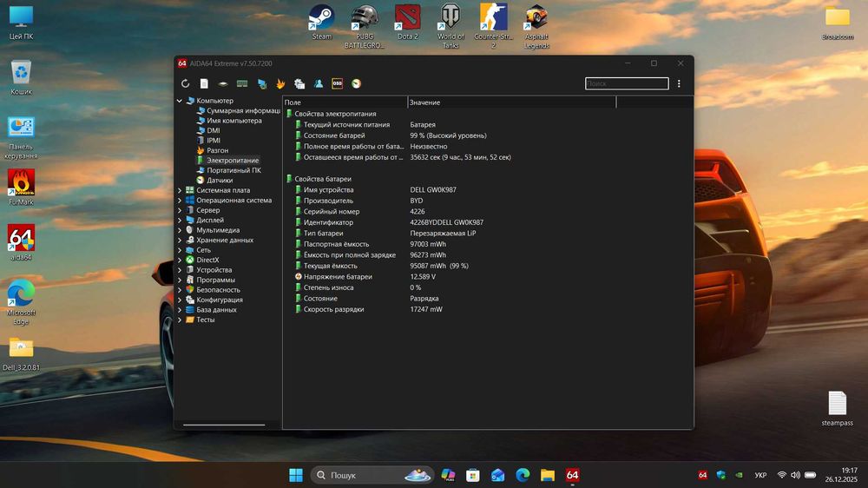Screen dimensions: 868x488
Task: Open the Report page icon in toolbar
Action: (204, 83)
